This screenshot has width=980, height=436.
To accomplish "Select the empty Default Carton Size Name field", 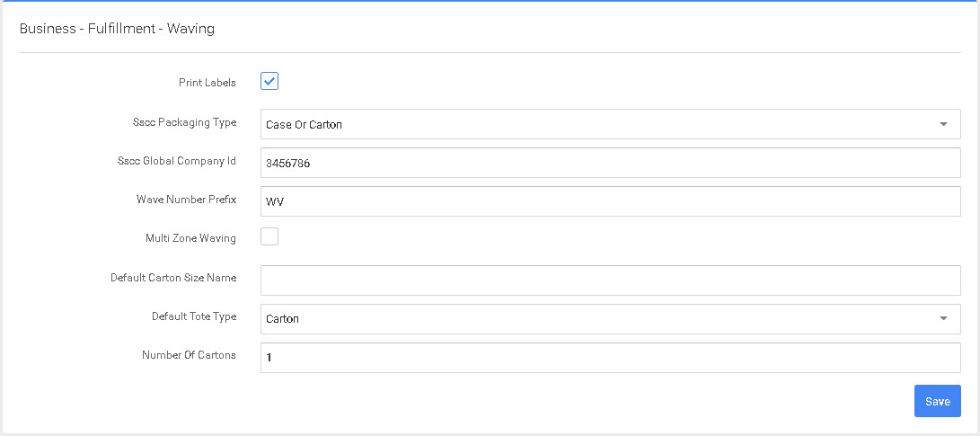I will [x=610, y=280].
